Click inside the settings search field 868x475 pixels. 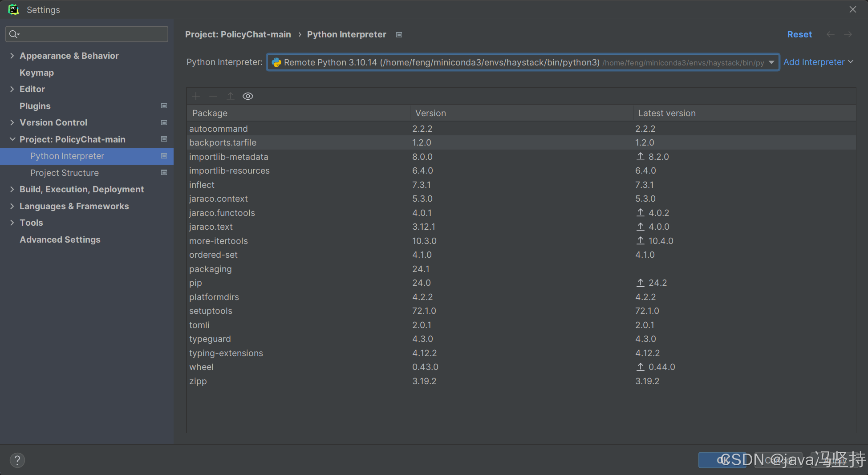tap(86, 34)
